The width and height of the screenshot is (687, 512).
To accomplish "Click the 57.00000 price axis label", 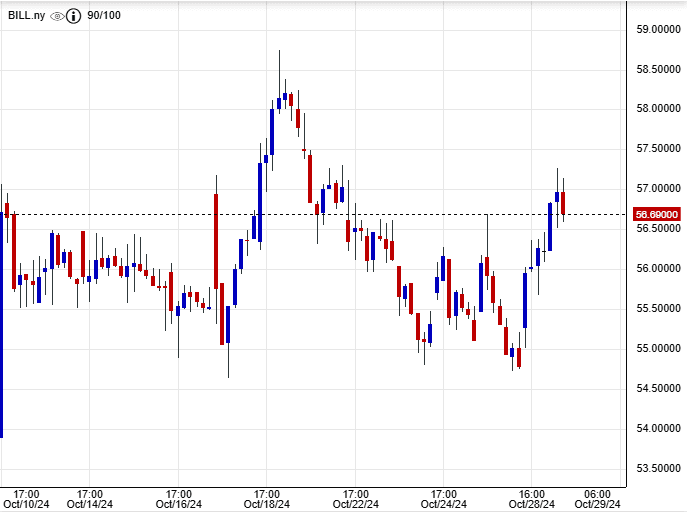I will click(657, 188).
